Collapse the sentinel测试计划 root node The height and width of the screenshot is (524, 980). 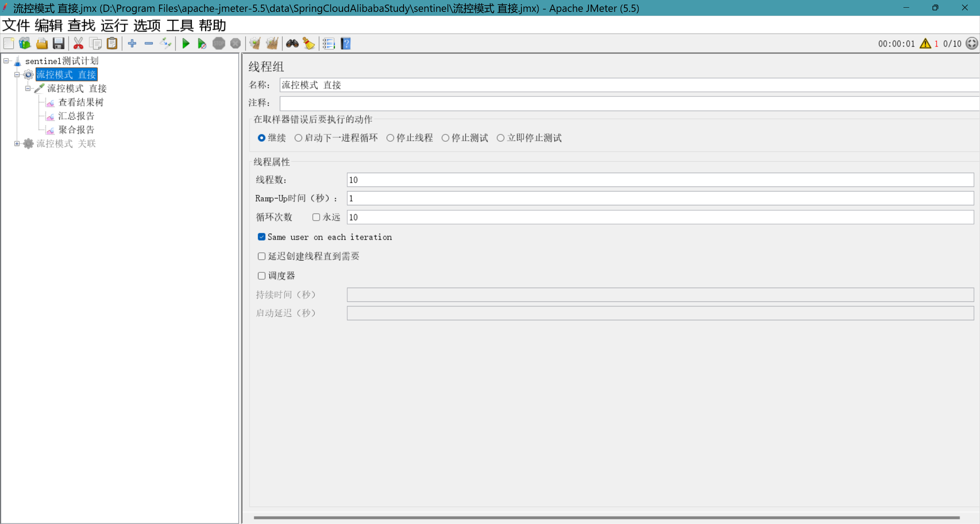coord(6,61)
